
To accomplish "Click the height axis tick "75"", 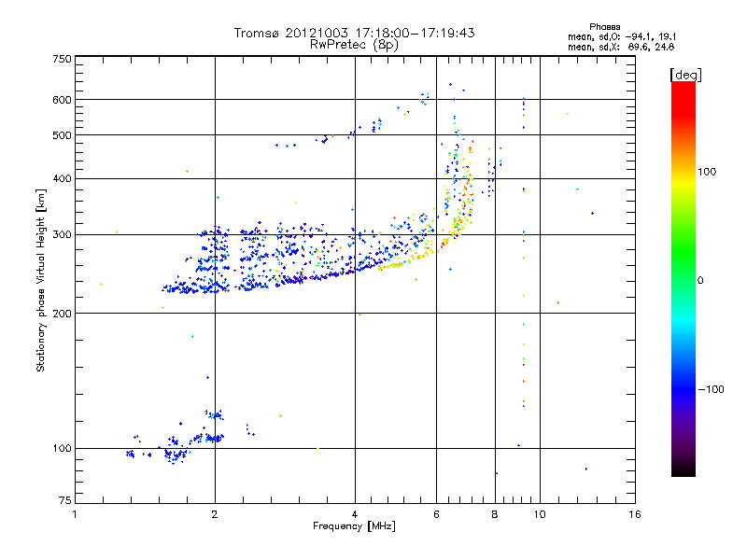I will coord(65,500).
